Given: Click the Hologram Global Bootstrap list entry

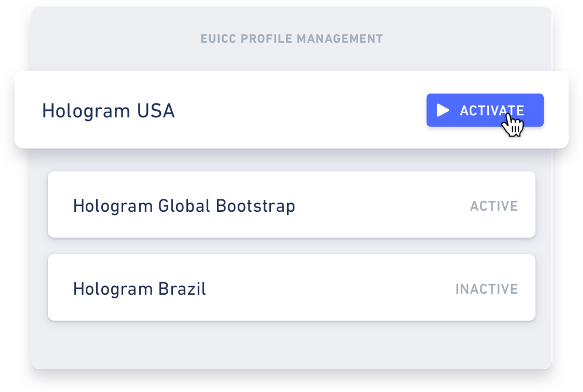Looking at the screenshot, I should coord(185,206).
